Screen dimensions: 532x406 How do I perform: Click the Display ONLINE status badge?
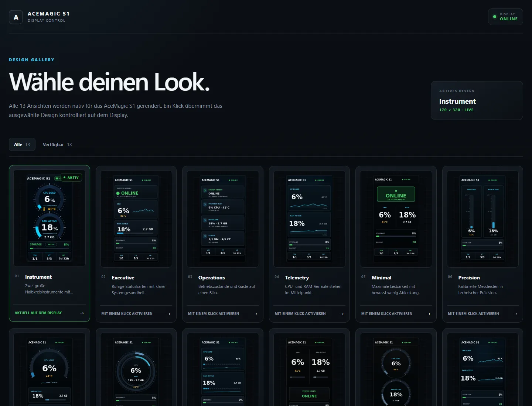pos(505,17)
